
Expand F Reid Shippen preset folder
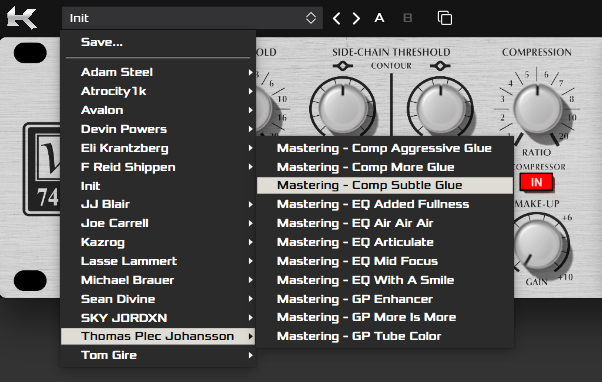(x=158, y=167)
